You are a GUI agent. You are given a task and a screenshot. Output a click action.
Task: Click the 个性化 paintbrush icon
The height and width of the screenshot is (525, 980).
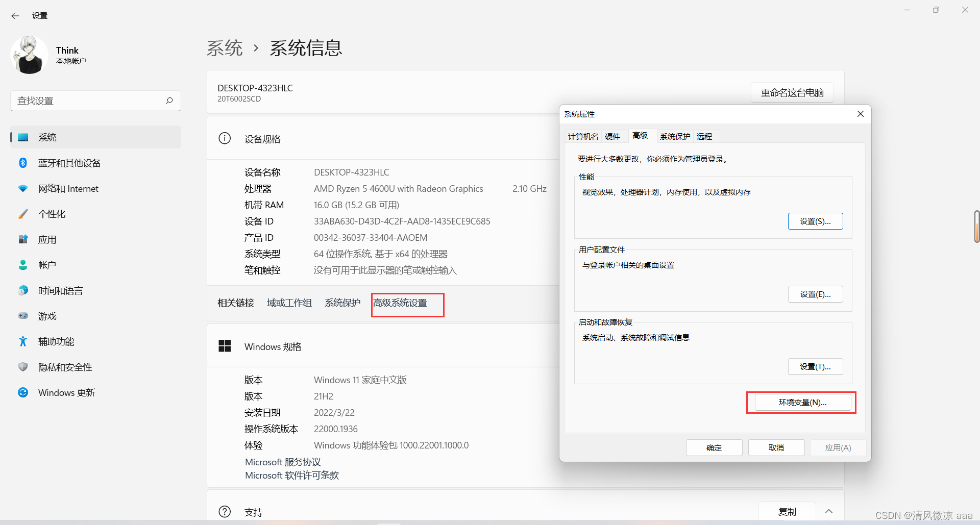coord(23,214)
